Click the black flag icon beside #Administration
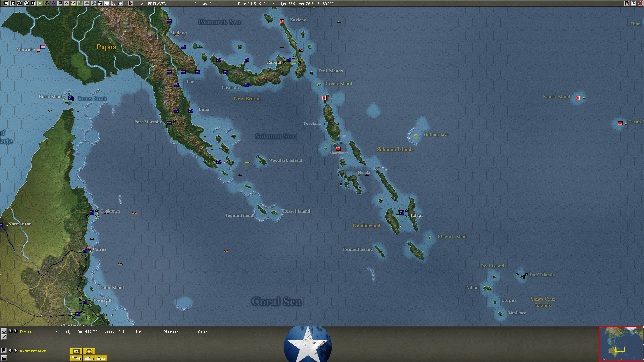Screen dimensions: 644x362 (x=4, y=350)
